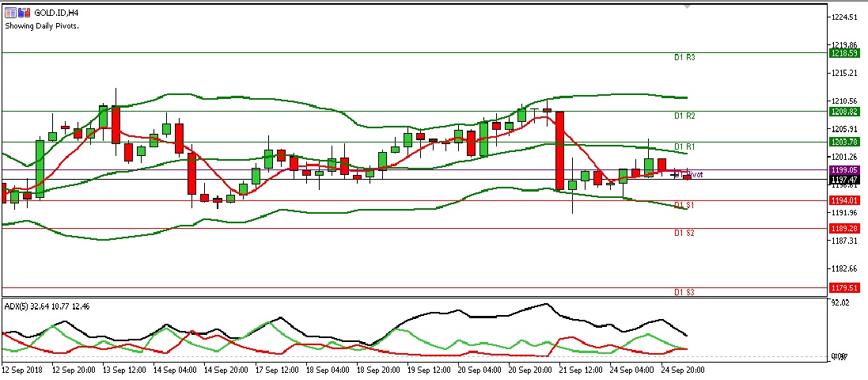Select the D1 S1 support label

pyautogui.click(x=684, y=205)
